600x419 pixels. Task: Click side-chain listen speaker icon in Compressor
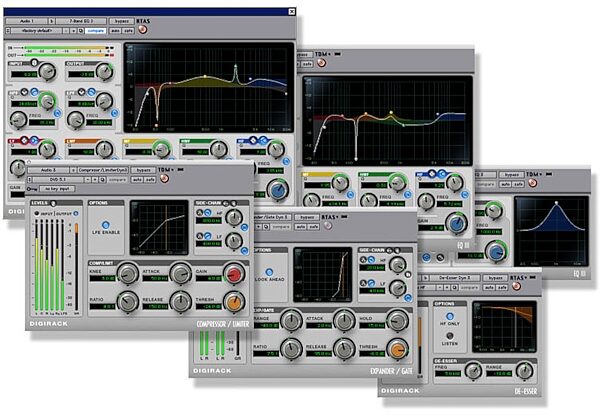(x=233, y=203)
